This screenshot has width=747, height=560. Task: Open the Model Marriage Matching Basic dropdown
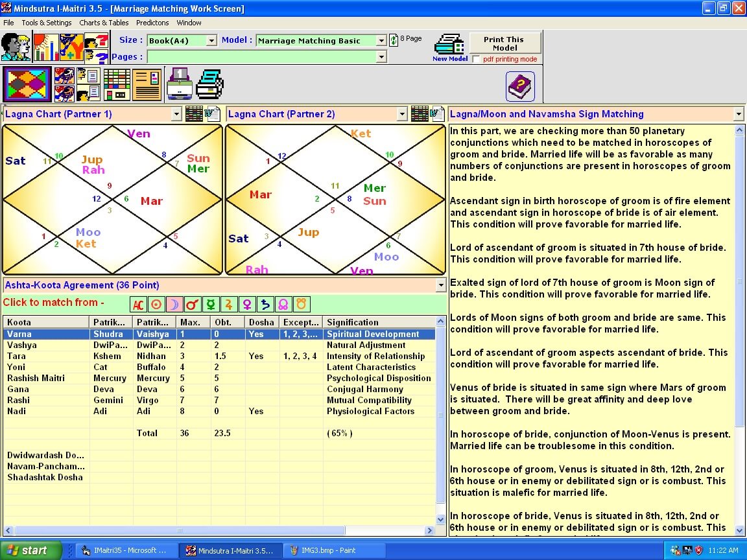coord(381,41)
